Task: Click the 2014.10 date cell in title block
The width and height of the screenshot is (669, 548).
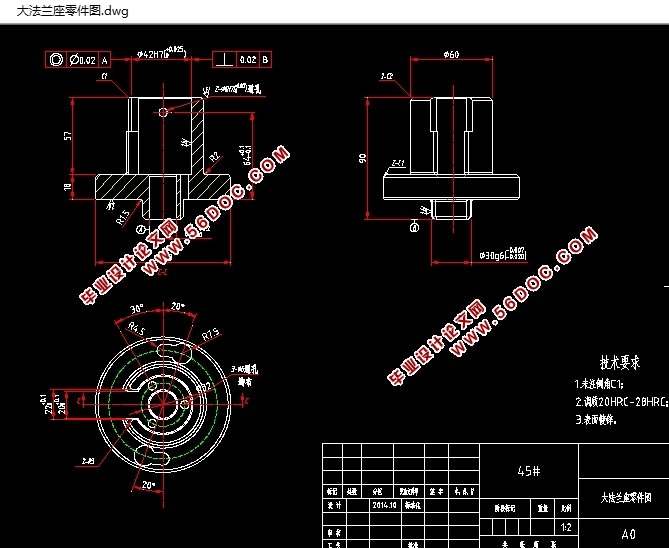Action: [x=384, y=506]
